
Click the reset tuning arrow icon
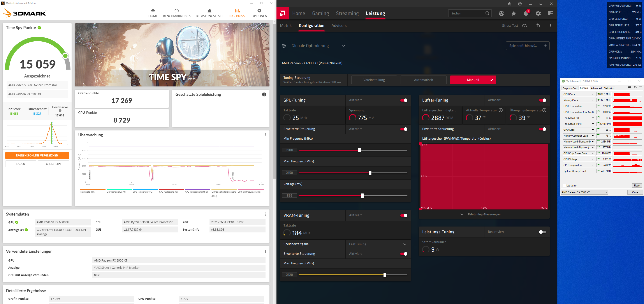point(538,26)
